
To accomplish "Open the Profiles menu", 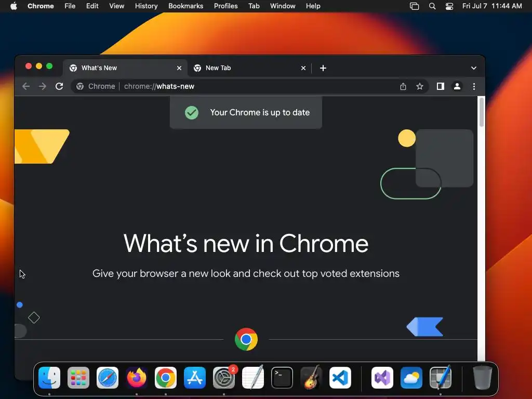I will [x=225, y=6].
